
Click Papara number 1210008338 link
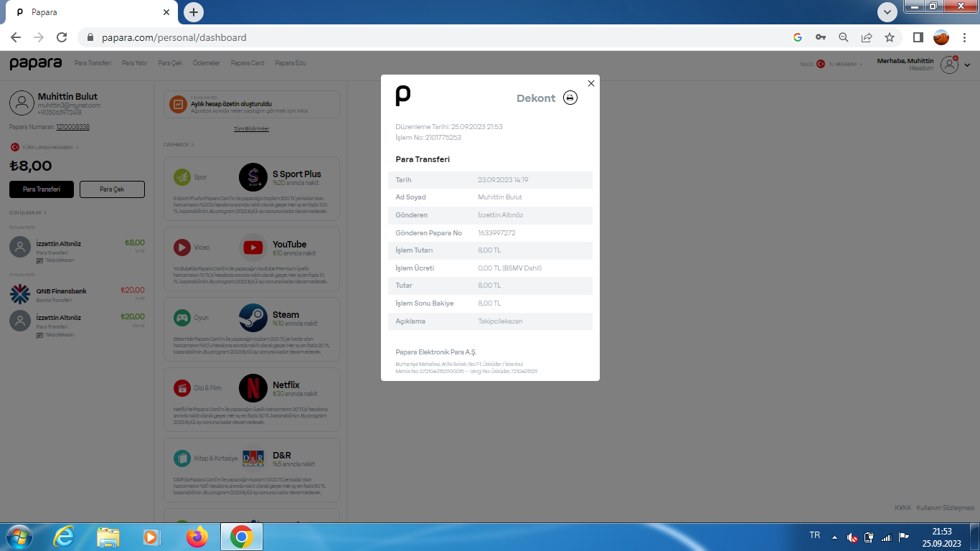tap(72, 127)
